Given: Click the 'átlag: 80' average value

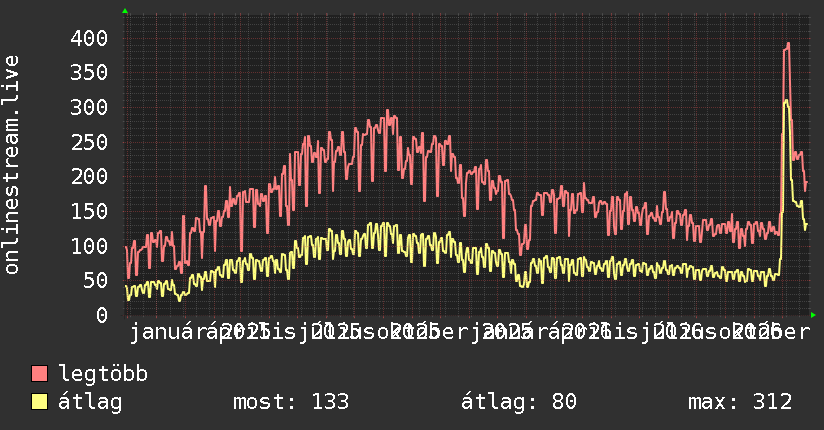Looking at the screenshot, I should click(519, 402).
